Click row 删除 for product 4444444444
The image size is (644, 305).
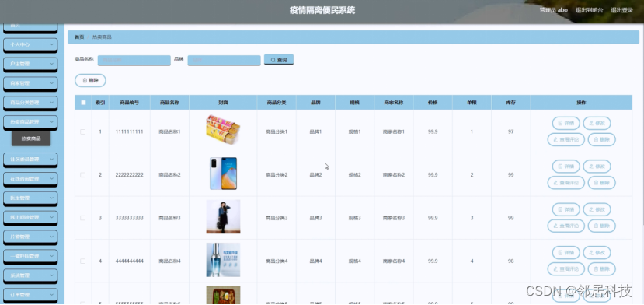602,268
